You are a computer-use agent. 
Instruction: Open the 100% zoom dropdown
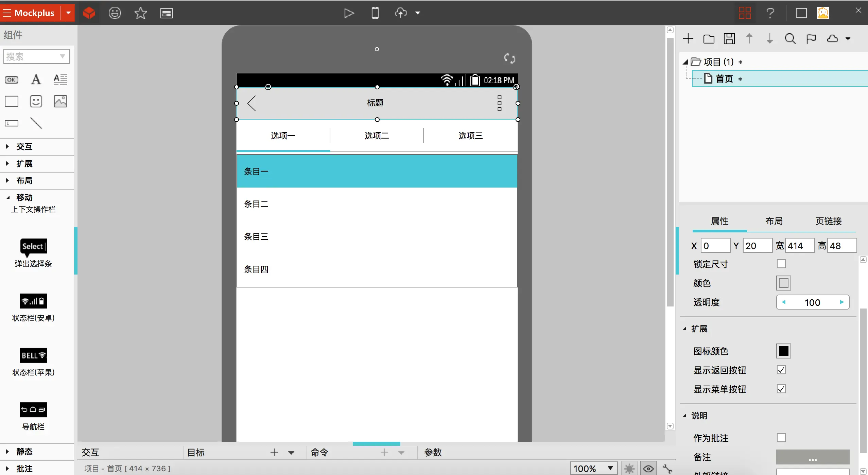click(x=610, y=468)
